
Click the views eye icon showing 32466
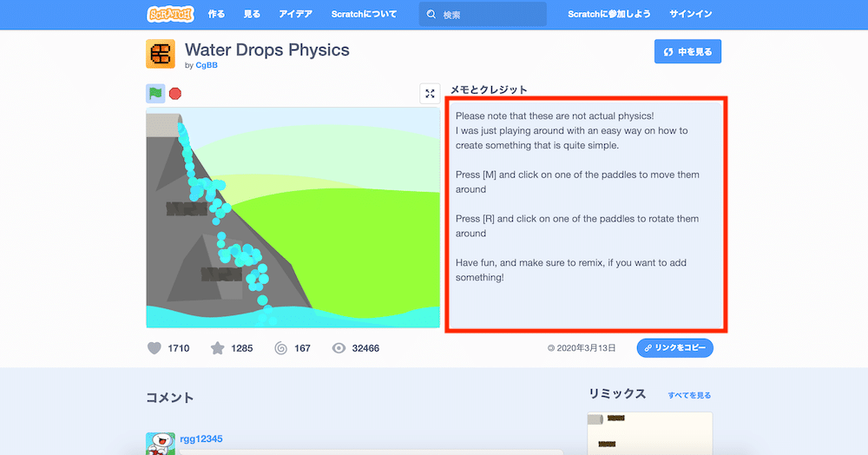click(339, 348)
